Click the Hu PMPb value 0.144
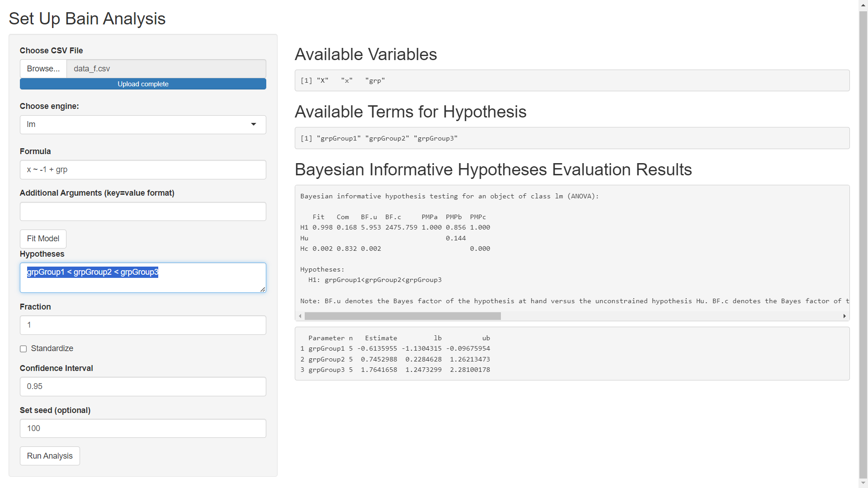Image resolution: width=868 pixels, height=488 pixels. click(x=456, y=238)
